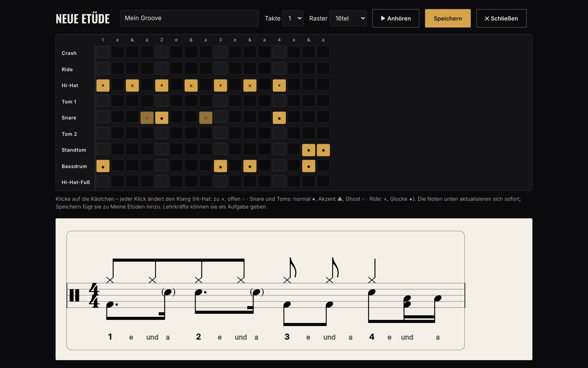Toggle Hi-Hat cell on beat 4
Image resolution: width=588 pixels, height=368 pixels.
(279, 85)
